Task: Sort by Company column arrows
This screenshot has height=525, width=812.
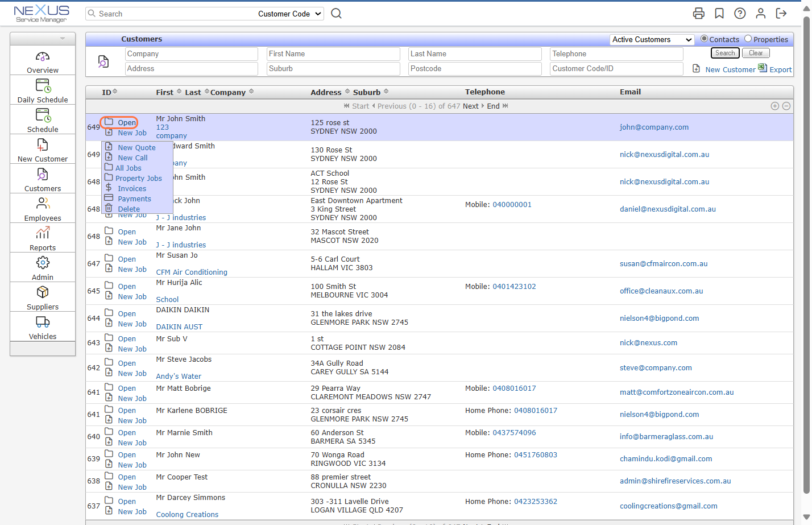Action: coord(251,92)
